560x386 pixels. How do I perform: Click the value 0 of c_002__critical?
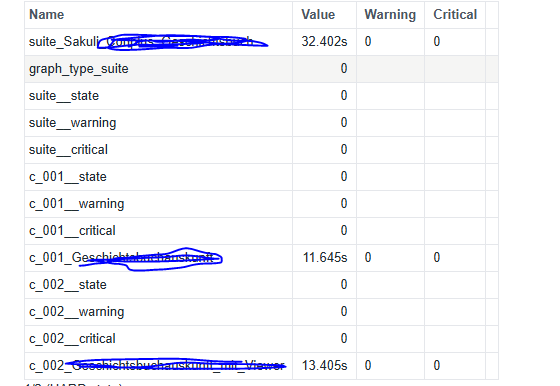click(x=344, y=339)
